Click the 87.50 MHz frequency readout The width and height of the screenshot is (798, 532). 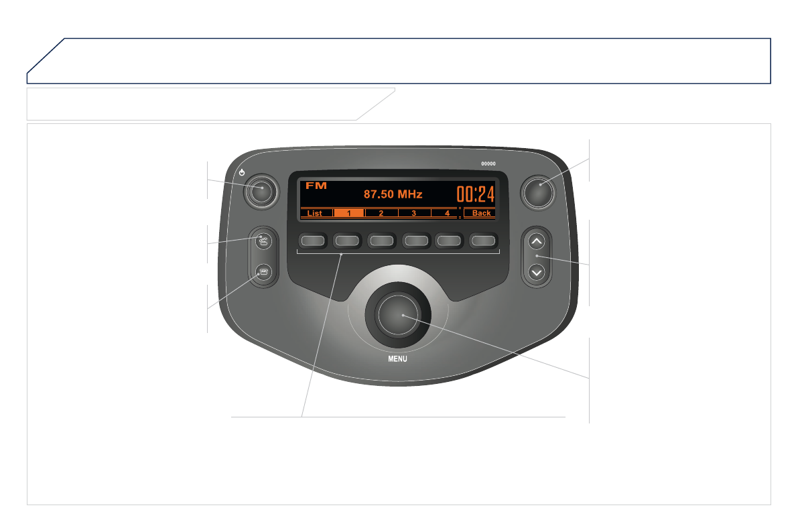[x=393, y=194]
